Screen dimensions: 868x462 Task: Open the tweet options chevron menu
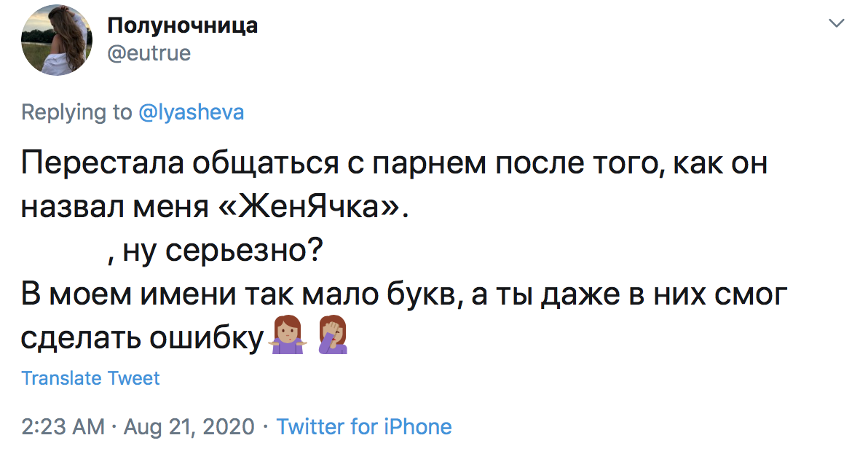coord(837,23)
